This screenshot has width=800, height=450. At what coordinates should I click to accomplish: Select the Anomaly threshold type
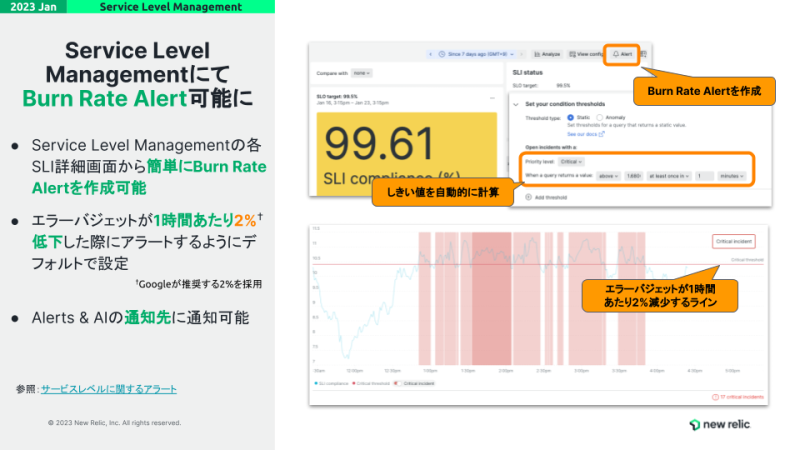600,117
